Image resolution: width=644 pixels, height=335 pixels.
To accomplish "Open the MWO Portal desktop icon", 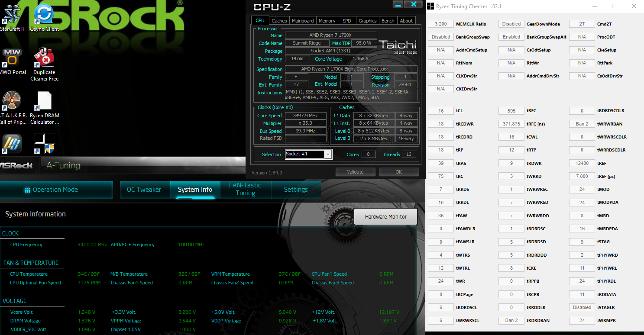I will [12, 61].
